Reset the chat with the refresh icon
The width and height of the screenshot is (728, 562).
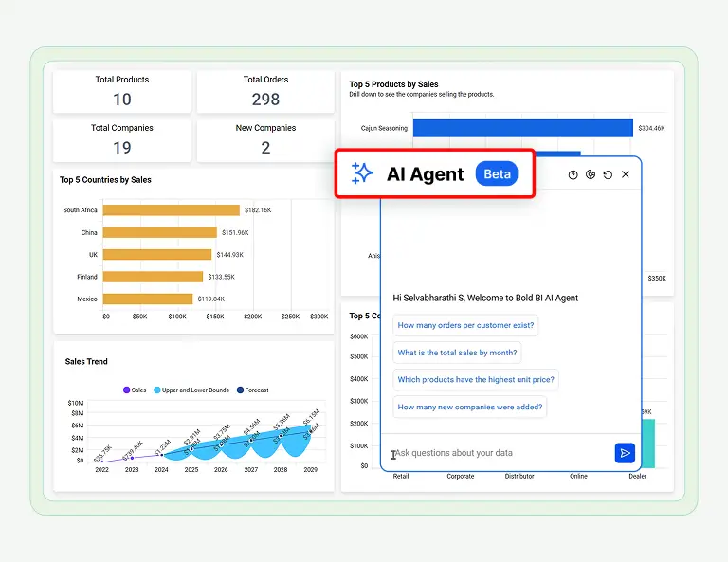[x=608, y=174]
